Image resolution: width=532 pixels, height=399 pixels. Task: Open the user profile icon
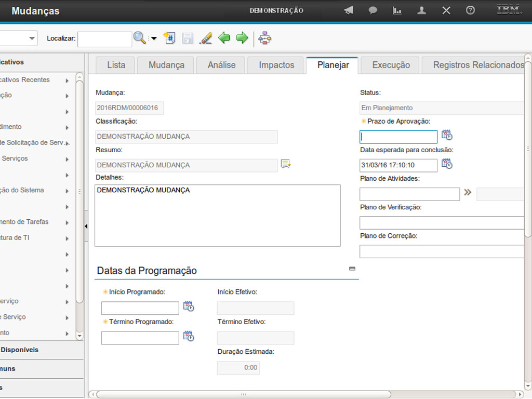pyautogui.click(x=421, y=10)
